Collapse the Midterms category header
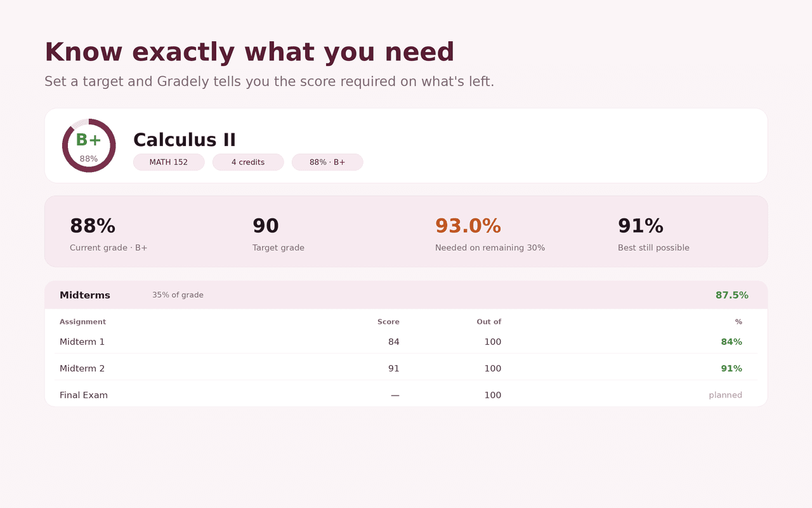This screenshot has height=508, width=812. pyautogui.click(x=406, y=295)
